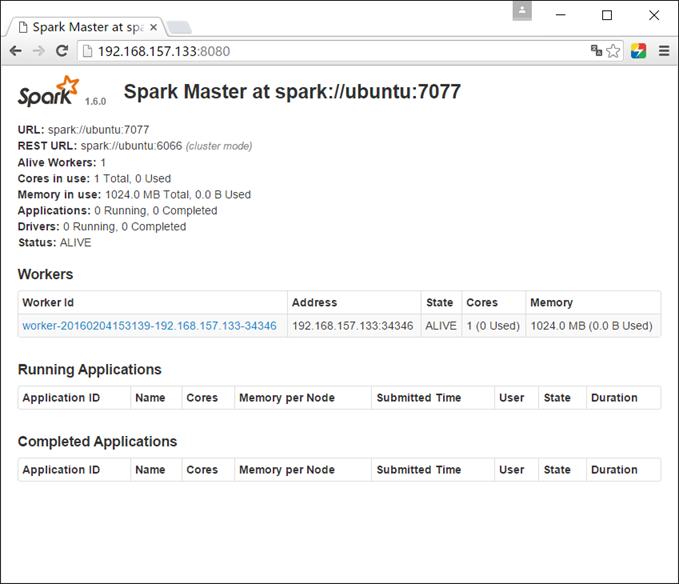Minimize the Chrome window
This screenshot has width=679, height=584.
[561, 15]
